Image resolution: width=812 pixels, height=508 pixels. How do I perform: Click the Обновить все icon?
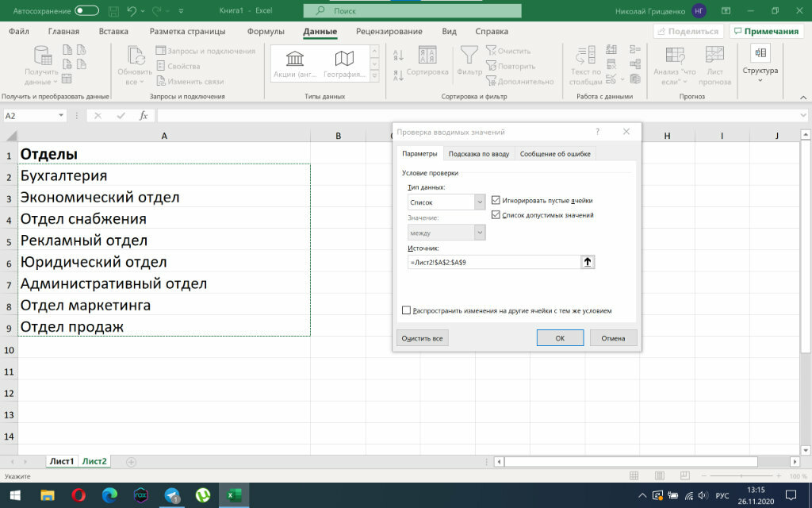[136, 56]
